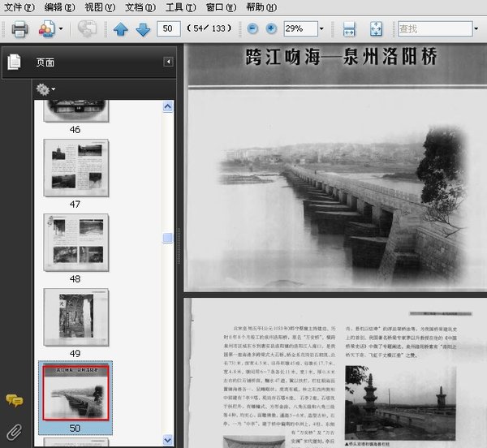Open the Pages panel icon in sidebar
Screen dimensions: 487x448
14,62
